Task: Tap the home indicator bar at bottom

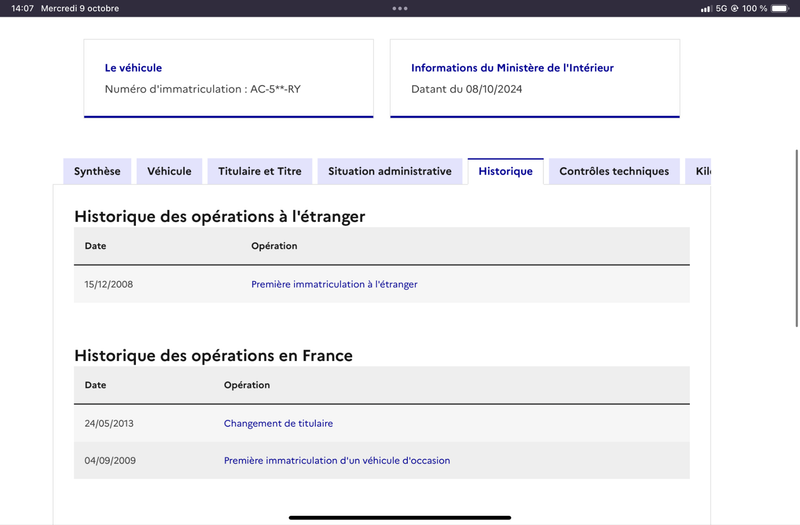Action: [x=400, y=517]
